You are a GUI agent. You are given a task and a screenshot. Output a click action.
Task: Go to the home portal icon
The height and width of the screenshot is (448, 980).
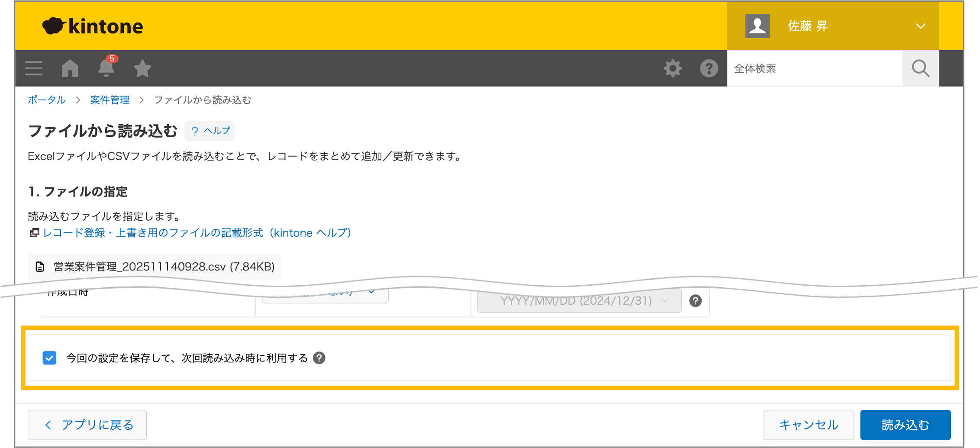coord(70,68)
